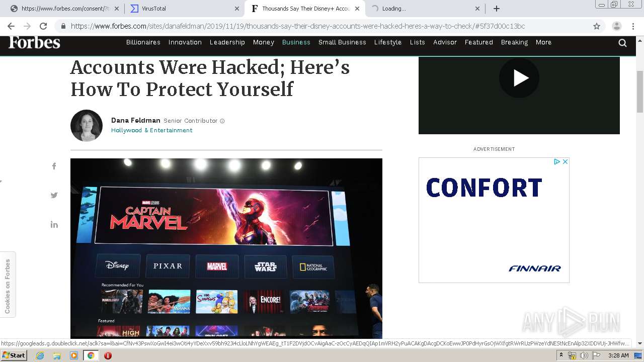The image size is (644, 362).
Task: Click Chrome icon in the taskbar
Action: 91,355
